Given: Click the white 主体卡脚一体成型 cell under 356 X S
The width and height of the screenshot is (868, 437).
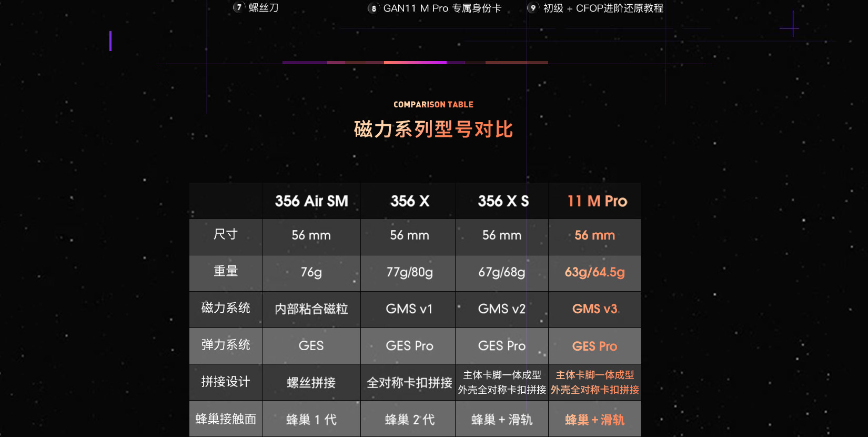Looking at the screenshot, I should [502, 382].
